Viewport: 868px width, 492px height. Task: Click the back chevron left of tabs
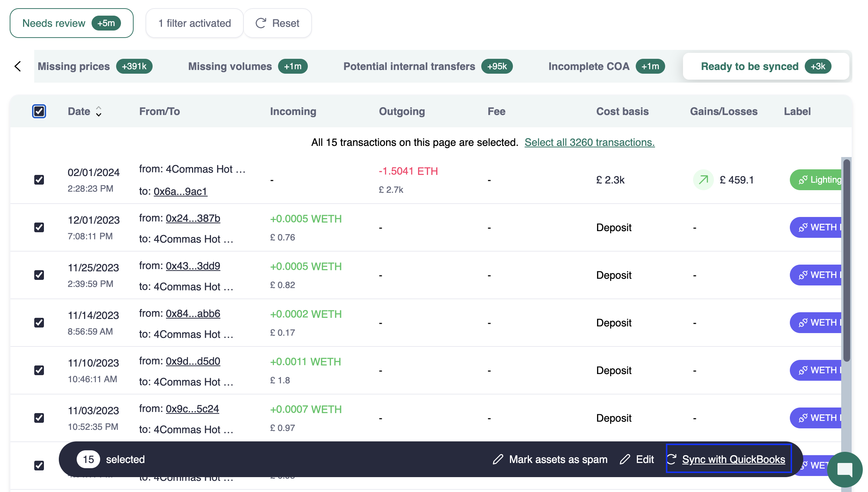(x=17, y=66)
